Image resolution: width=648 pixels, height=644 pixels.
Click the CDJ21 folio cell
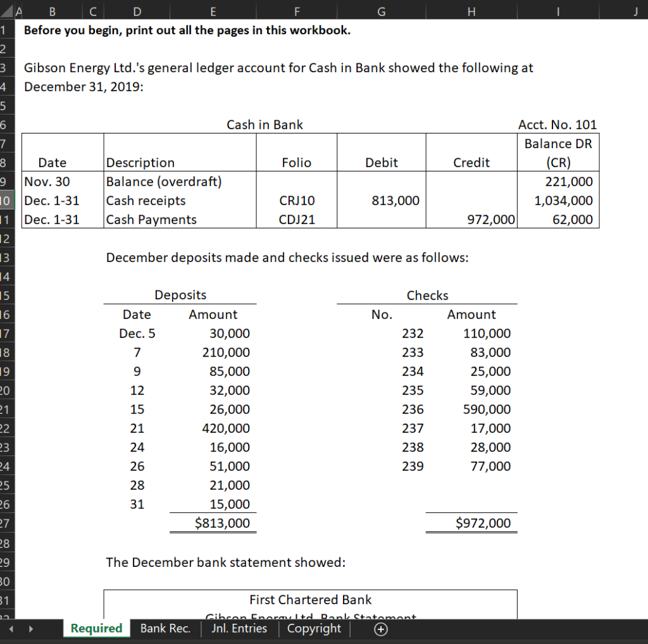(297, 220)
